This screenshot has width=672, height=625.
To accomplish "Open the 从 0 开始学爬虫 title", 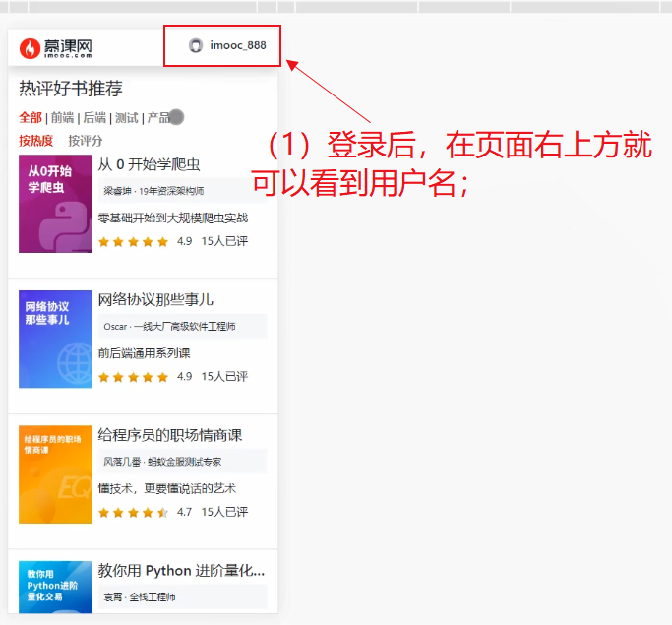I will [x=150, y=164].
